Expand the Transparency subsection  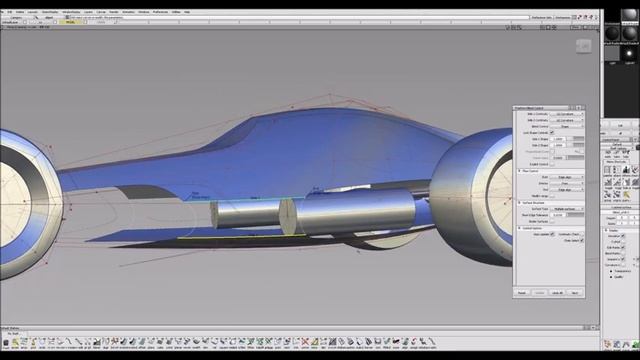pos(611,271)
